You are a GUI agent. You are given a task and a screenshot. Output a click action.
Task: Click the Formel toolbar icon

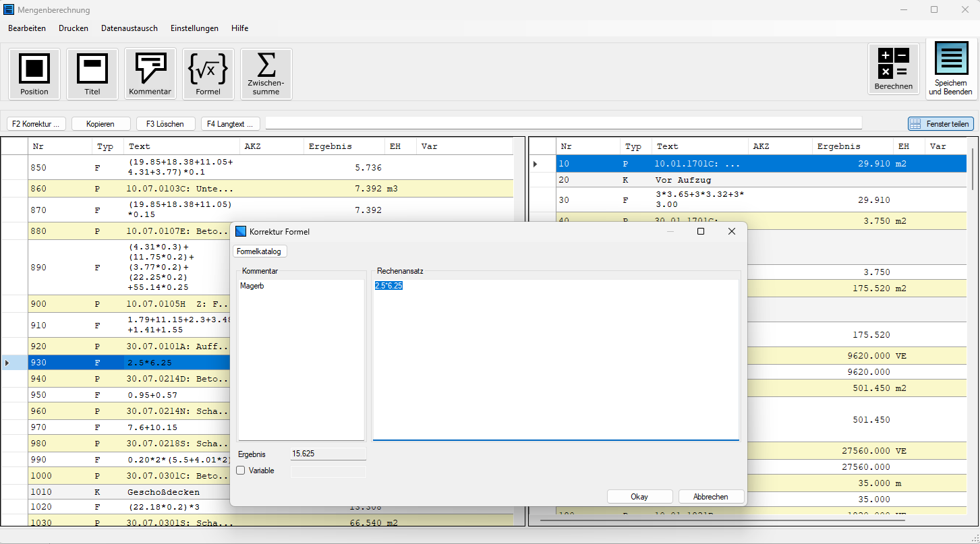click(208, 74)
